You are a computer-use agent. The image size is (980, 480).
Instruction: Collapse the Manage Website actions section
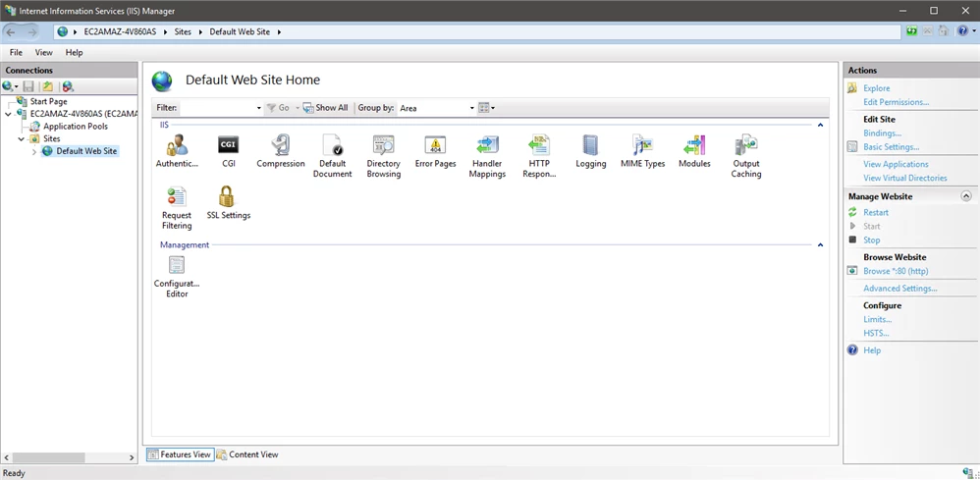(966, 196)
